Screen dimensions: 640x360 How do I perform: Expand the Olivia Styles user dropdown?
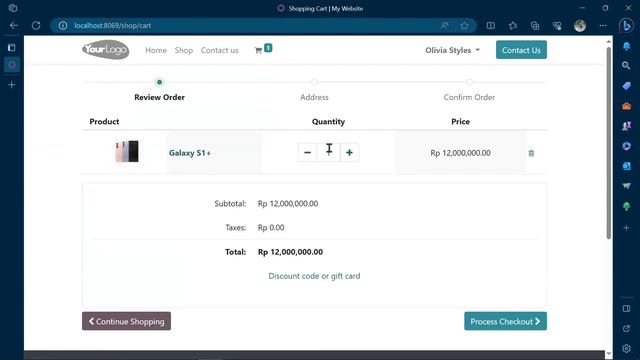452,50
